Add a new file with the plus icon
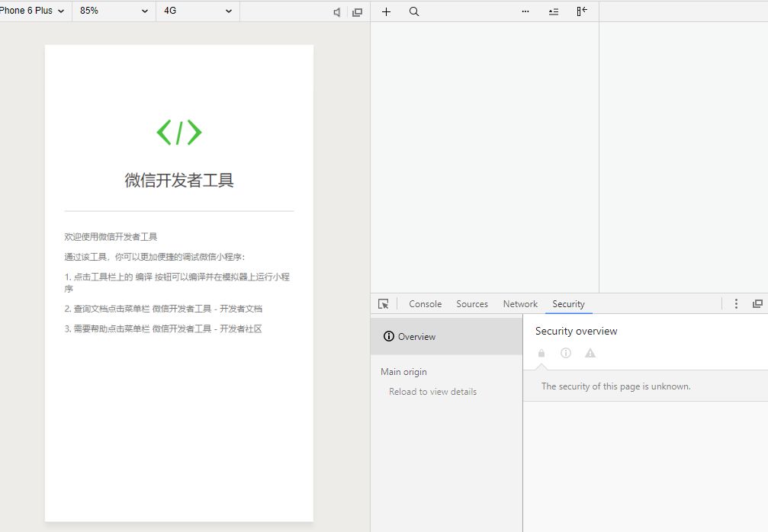Viewport: 768px width, 532px height. click(386, 11)
